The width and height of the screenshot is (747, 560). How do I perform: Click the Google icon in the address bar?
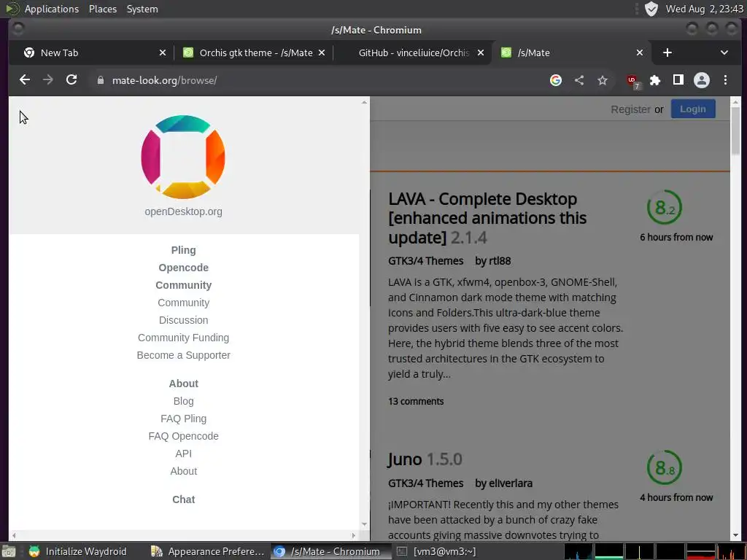555,80
